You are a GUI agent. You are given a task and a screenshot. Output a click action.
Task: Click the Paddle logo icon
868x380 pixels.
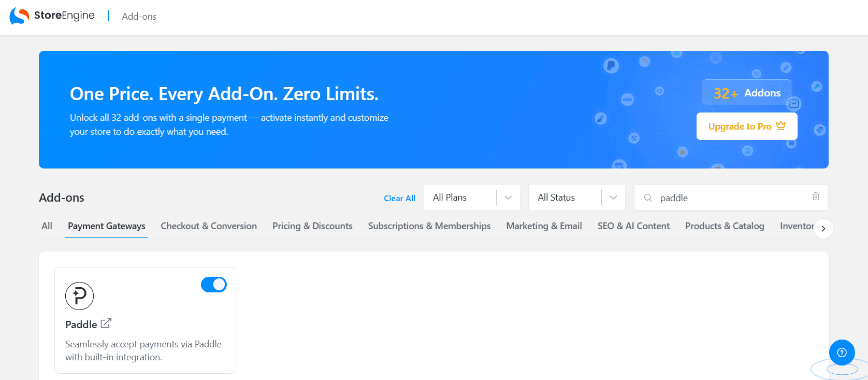[x=79, y=296]
